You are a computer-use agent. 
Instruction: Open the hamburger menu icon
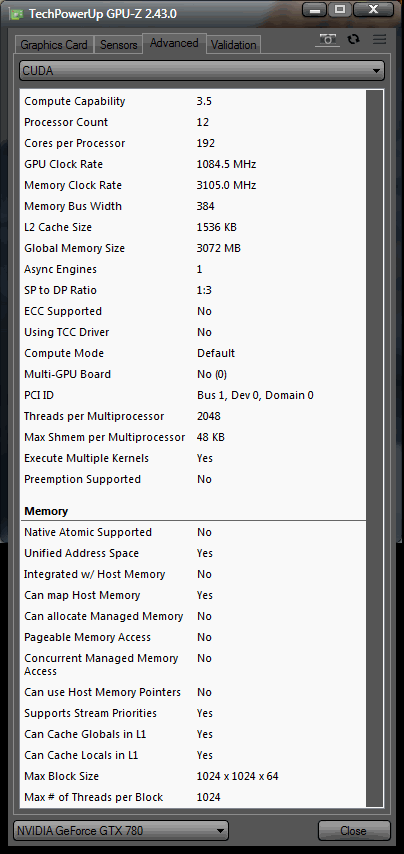click(379, 39)
